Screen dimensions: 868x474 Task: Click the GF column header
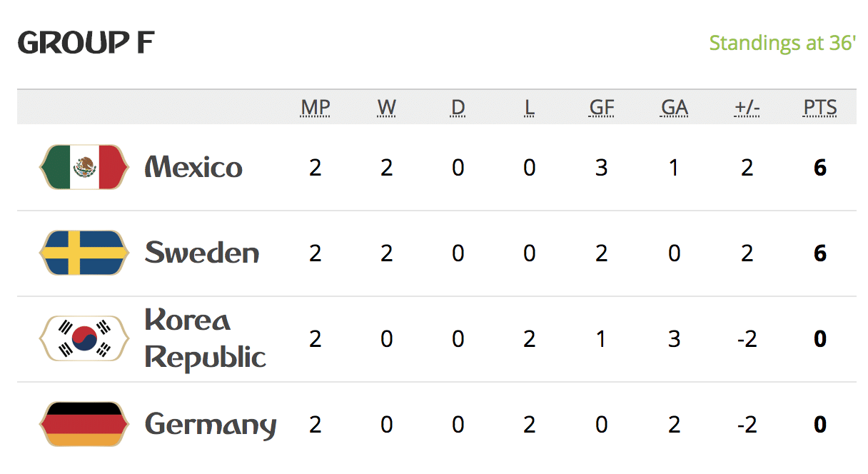(602, 108)
